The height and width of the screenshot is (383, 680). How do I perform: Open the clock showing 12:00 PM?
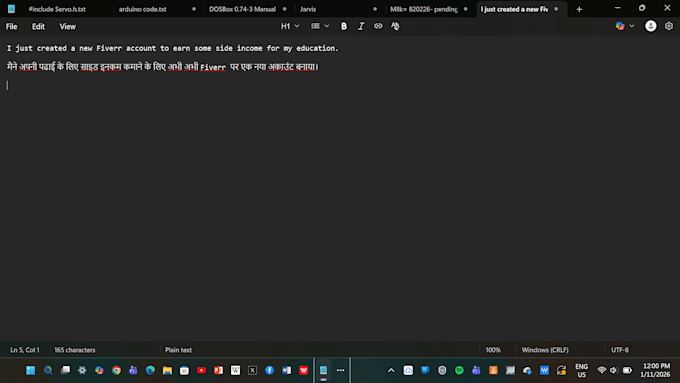655,370
